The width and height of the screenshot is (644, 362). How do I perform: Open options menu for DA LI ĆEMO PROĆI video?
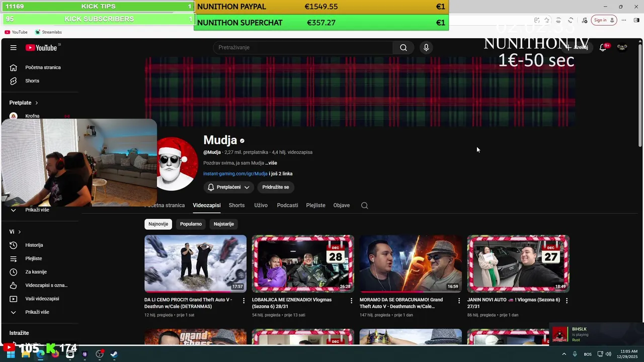(x=244, y=301)
